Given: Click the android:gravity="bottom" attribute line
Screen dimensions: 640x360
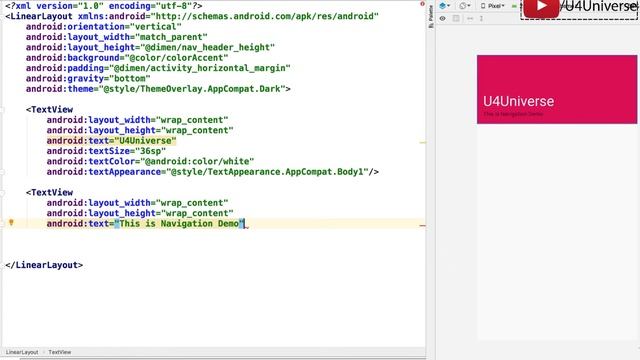Looking at the screenshot, I should 88,78.
